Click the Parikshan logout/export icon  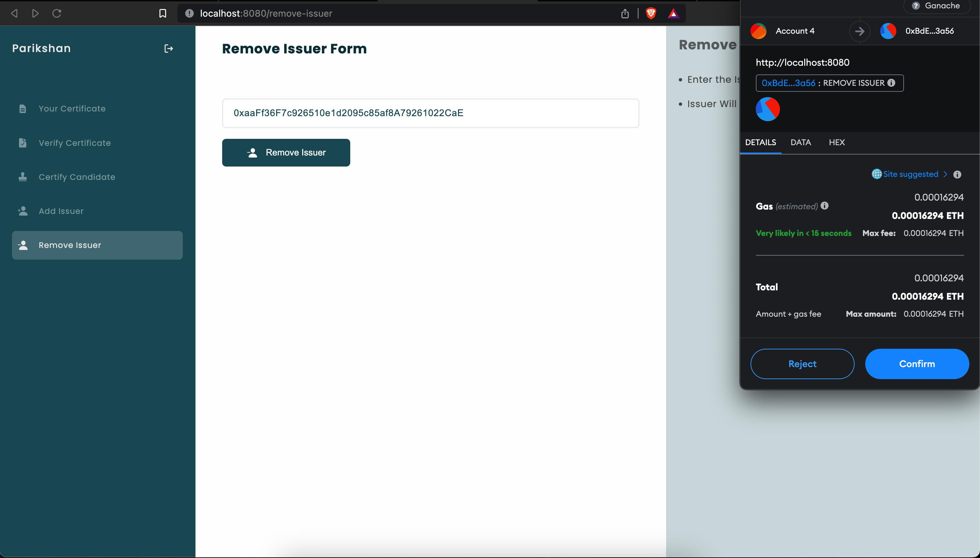(x=168, y=48)
